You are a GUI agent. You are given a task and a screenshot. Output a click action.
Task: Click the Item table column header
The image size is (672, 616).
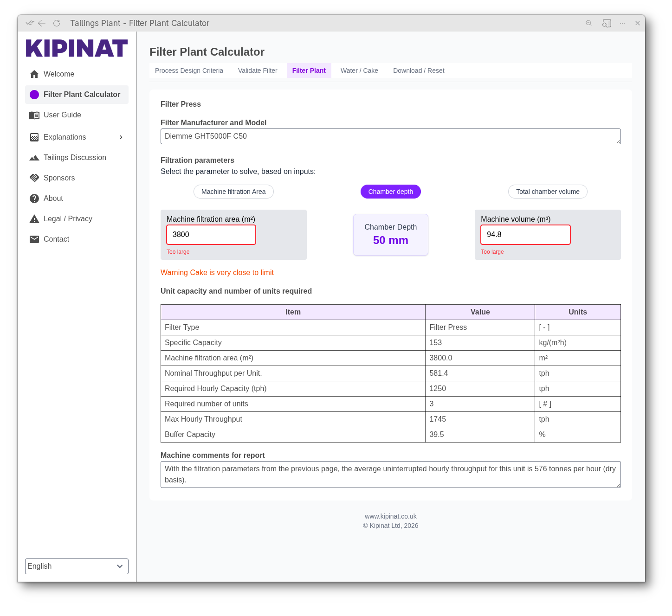[293, 312]
